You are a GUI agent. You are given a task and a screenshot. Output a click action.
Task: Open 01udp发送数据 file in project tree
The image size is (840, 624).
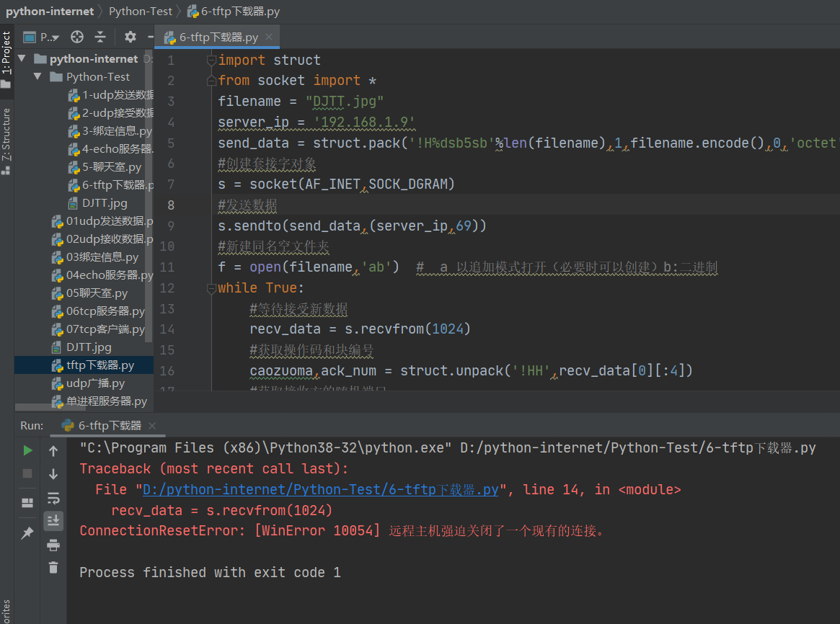102,221
